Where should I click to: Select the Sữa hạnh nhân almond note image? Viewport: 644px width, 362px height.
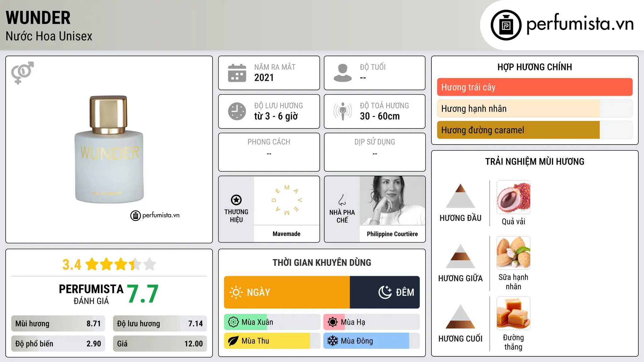click(514, 253)
